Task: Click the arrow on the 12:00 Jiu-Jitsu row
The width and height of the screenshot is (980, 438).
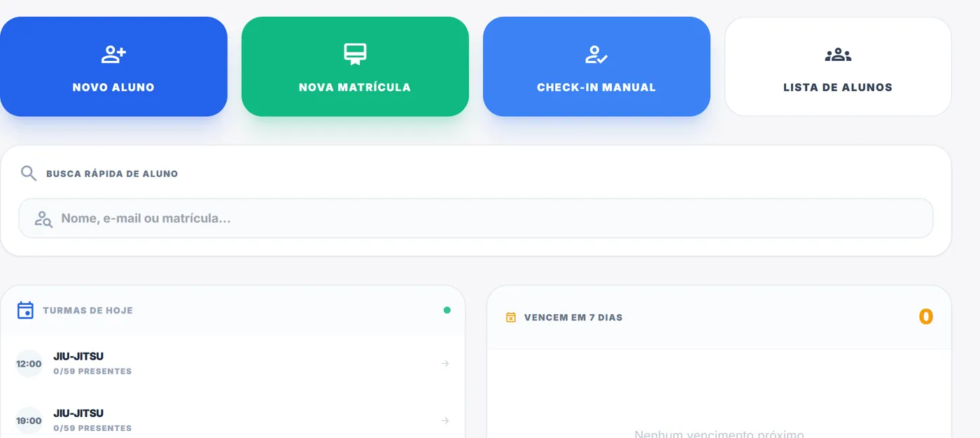Action: 445,363
